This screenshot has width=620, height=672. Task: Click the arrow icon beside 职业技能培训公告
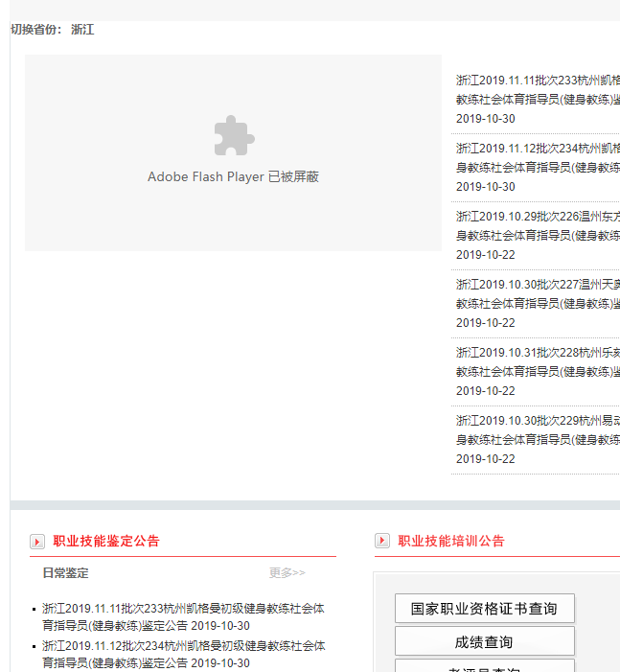[382, 541]
